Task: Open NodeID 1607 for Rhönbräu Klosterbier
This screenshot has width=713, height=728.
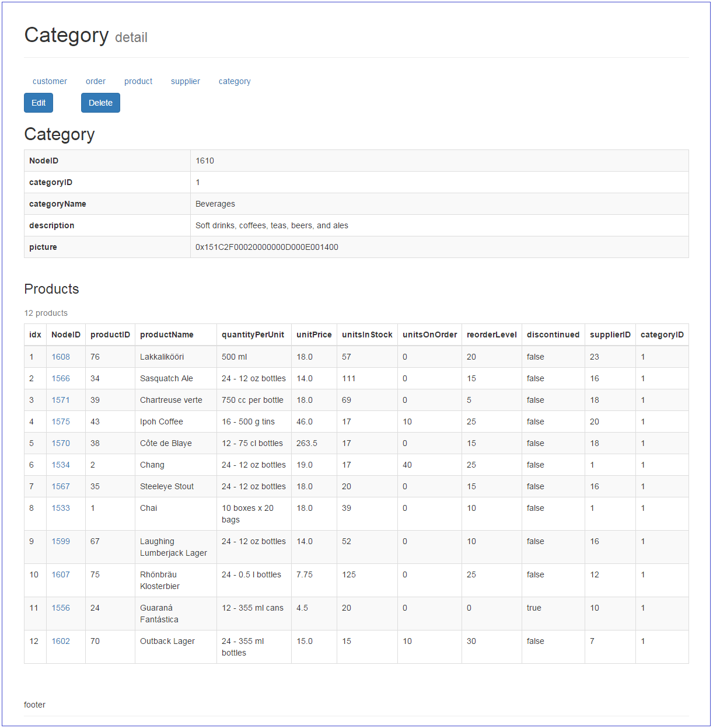Action: [x=61, y=574]
